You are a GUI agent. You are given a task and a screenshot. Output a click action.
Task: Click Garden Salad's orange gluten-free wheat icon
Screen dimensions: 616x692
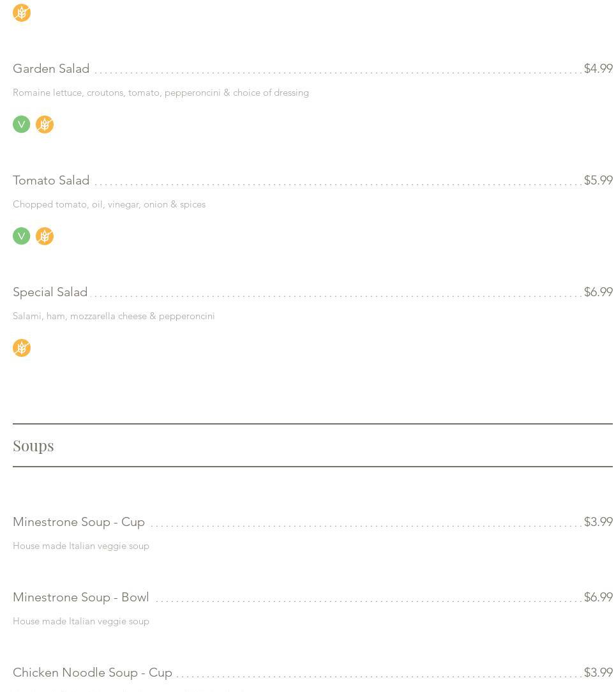click(x=45, y=124)
